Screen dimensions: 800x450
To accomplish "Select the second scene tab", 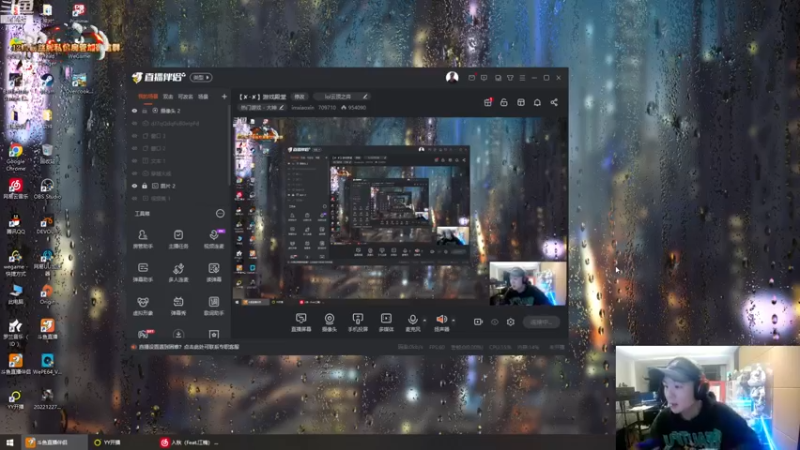I will (168, 96).
